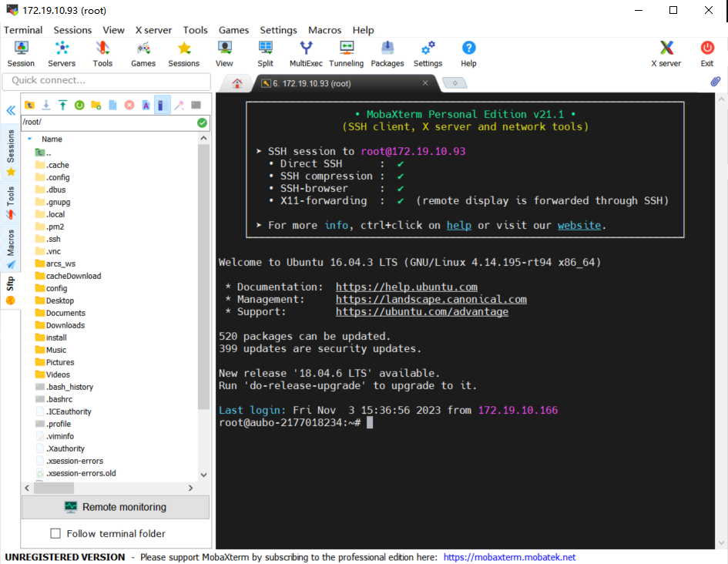Click the Packages toolbar icon
The width and height of the screenshot is (728, 564).
[x=387, y=54]
